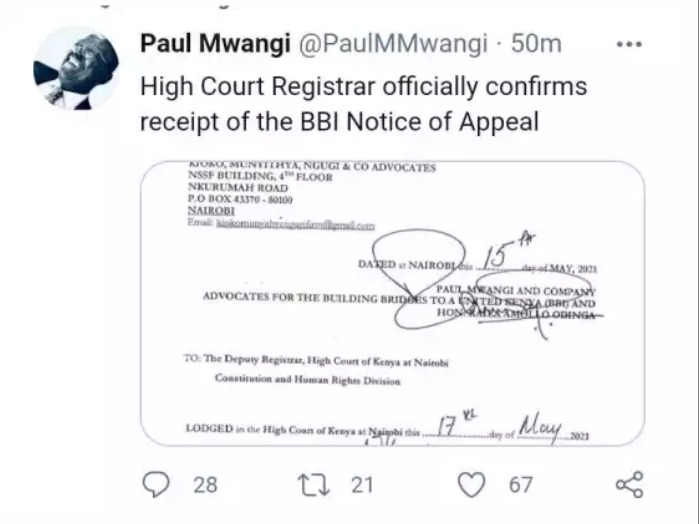This screenshot has width=699, height=524.
Task: Open the attached BBI Notice of Appeal image
Action: [x=393, y=303]
